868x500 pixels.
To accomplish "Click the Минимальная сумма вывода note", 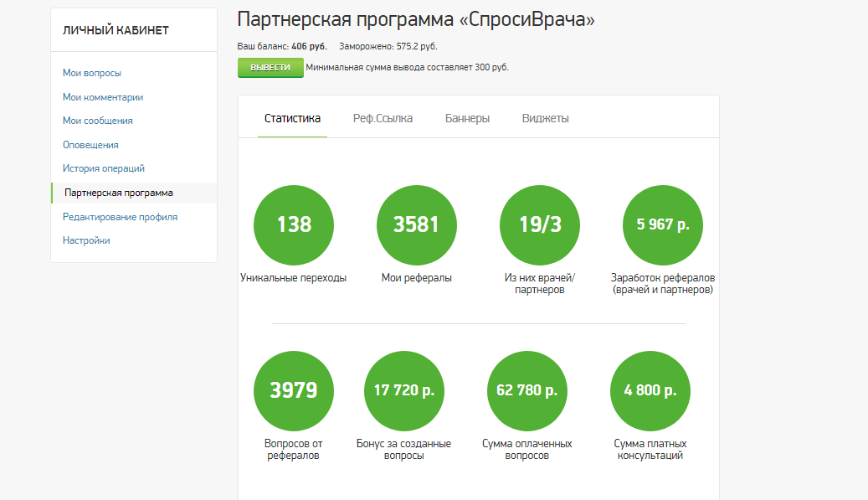I will [x=407, y=67].
